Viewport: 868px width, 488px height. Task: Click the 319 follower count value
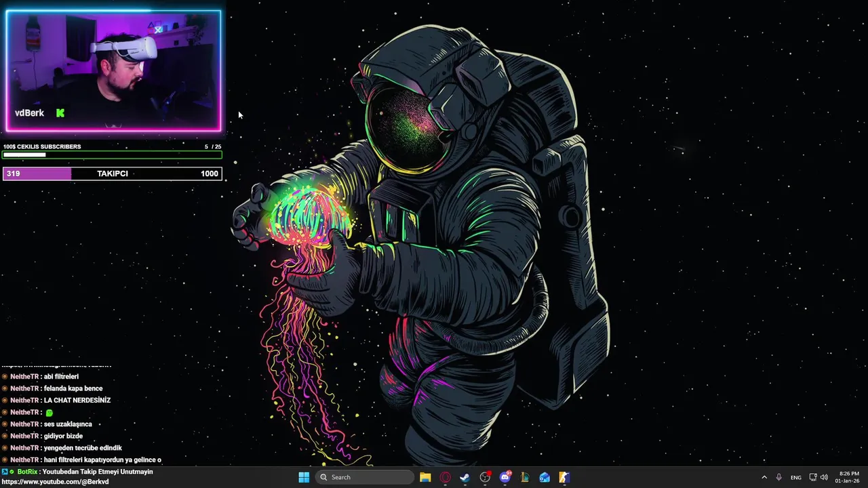coord(13,174)
